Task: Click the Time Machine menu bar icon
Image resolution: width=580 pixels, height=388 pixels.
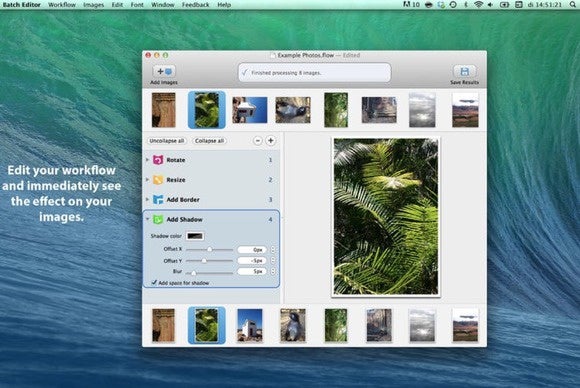Action: (x=453, y=4)
